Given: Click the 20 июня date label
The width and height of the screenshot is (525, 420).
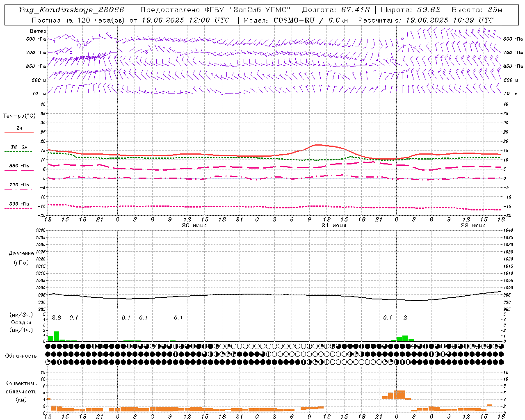Looking at the screenshot, I should [194, 226].
